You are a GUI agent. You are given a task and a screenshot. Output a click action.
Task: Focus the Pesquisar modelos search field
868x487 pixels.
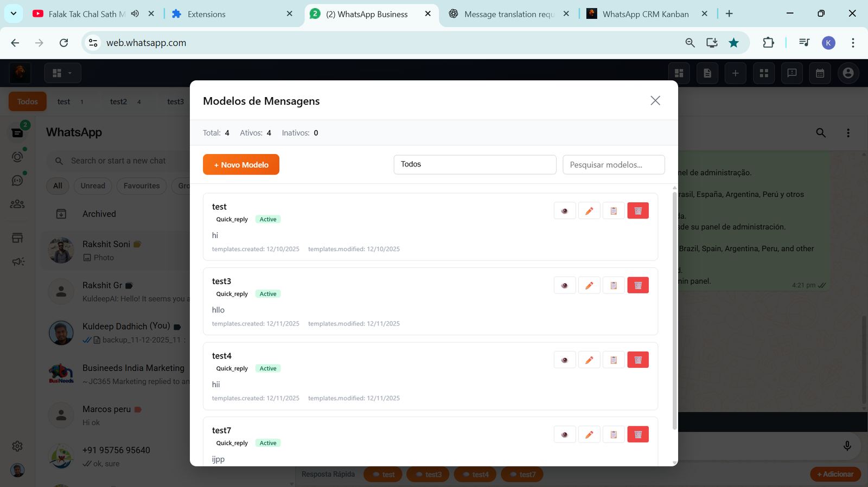pyautogui.click(x=614, y=165)
